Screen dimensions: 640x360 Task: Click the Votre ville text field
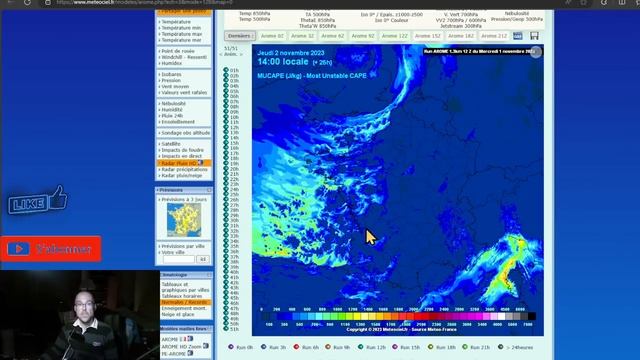click(179, 259)
